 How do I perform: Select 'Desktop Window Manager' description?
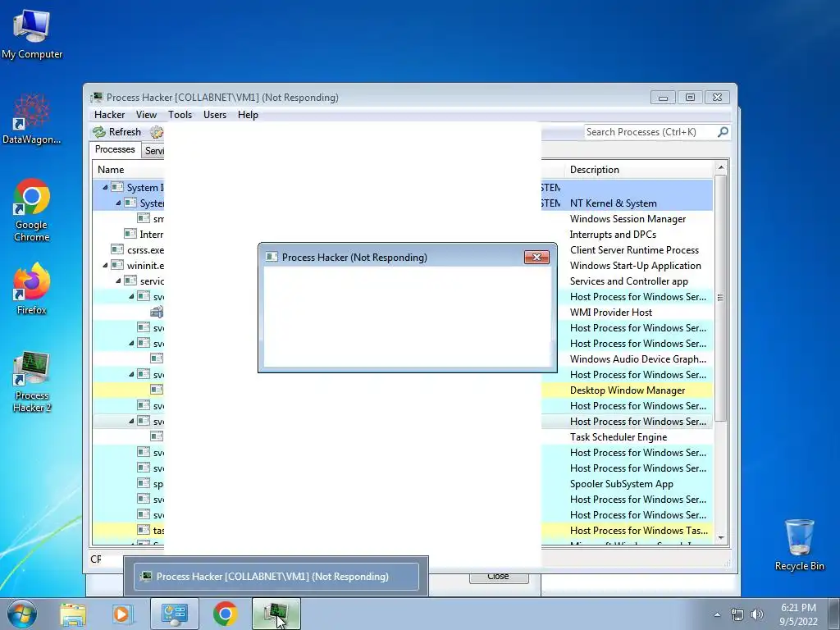[628, 390]
